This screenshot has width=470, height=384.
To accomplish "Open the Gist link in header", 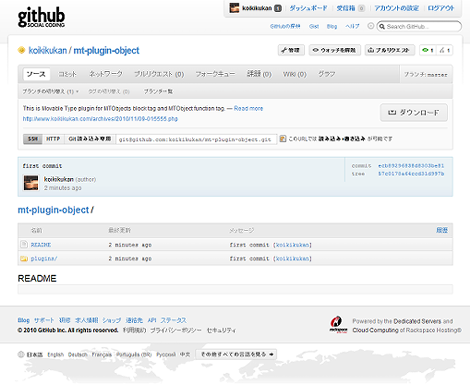I will coord(314,26).
